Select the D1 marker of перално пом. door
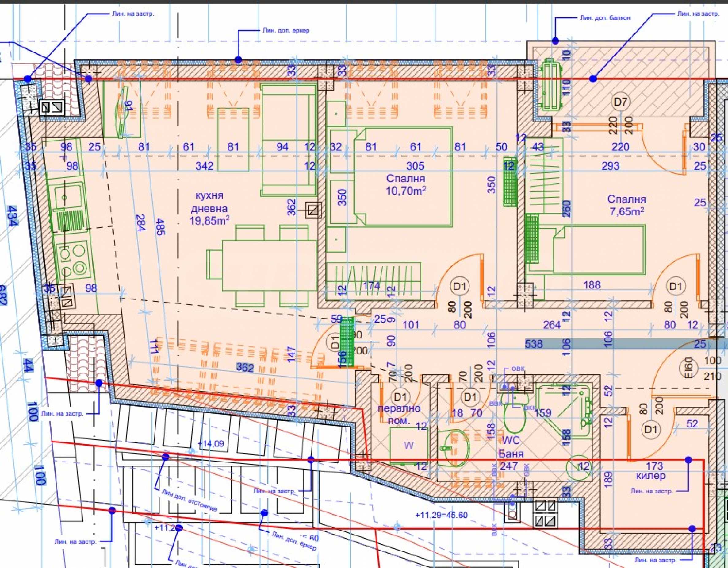Viewport: 728px width, 568px height. click(x=400, y=397)
